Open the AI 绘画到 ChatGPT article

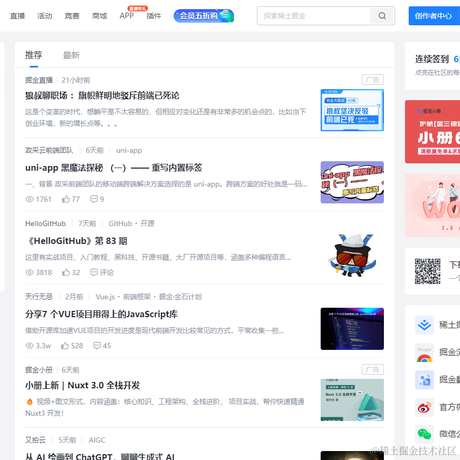(x=100, y=456)
